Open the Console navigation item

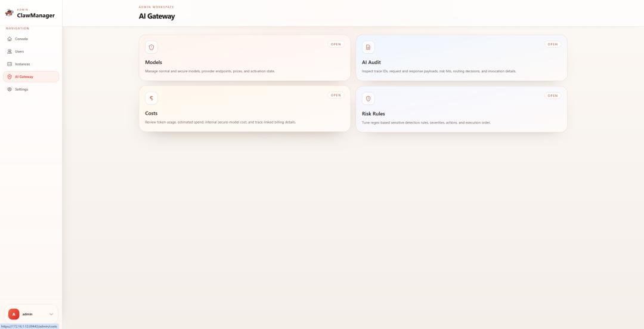[x=21, y=39]
